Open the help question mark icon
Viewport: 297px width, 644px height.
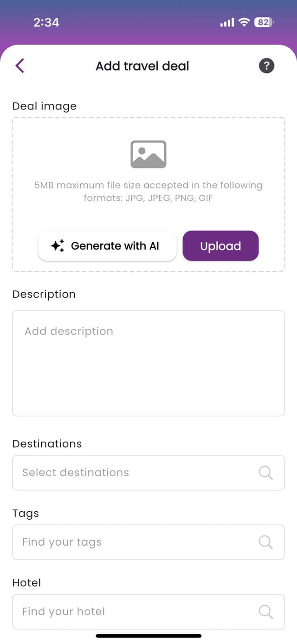266,66
